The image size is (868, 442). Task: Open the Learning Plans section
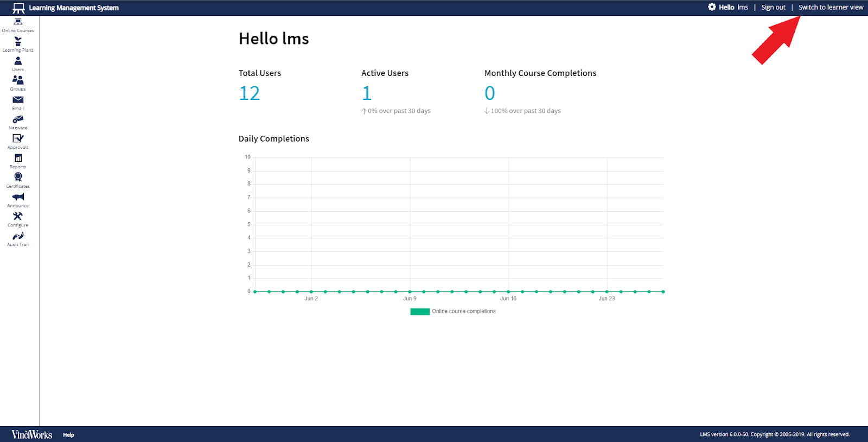click(18, 45)
